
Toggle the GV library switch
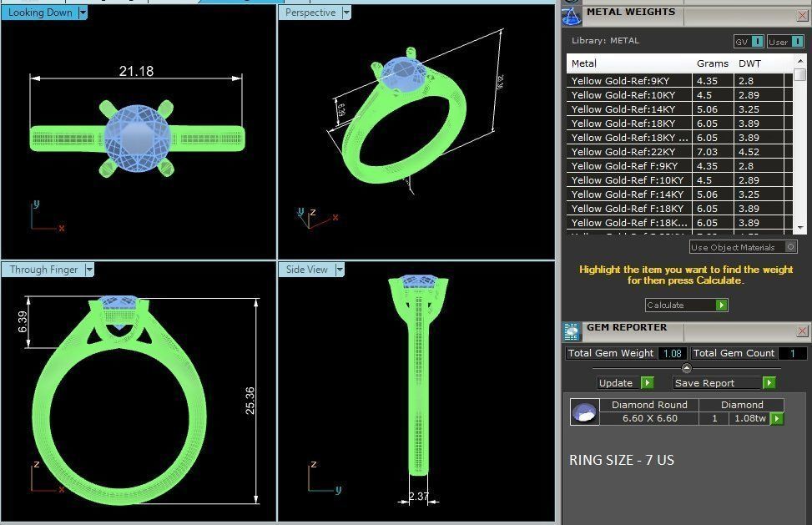[749, 42]
